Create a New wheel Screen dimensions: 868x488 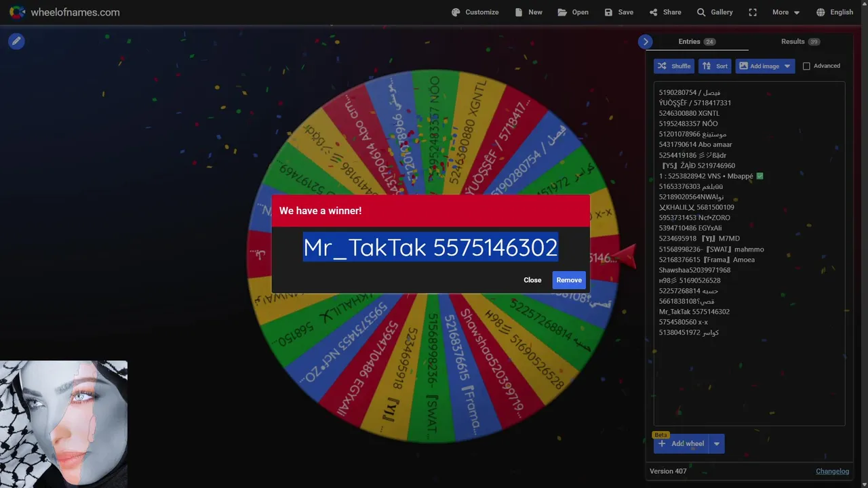pos(529,12)
